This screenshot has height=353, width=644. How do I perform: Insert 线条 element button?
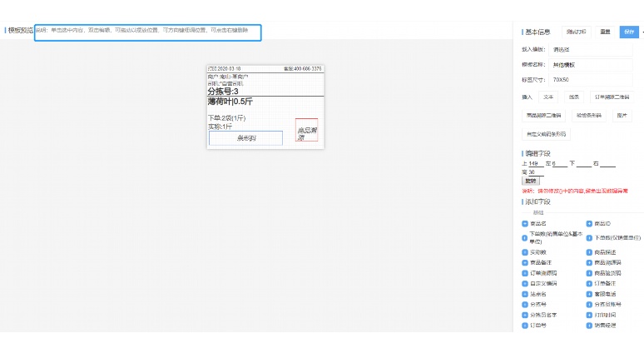tap(574, 97)
